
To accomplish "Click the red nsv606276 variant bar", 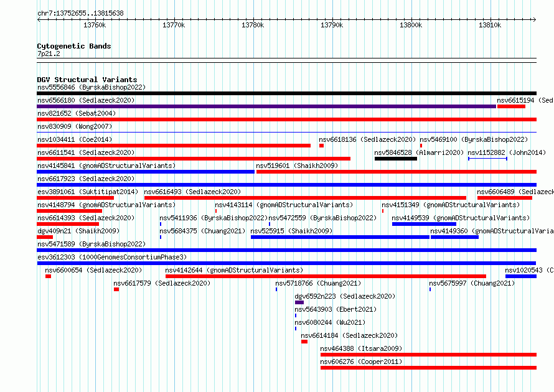I will click(x=429, y=368).
